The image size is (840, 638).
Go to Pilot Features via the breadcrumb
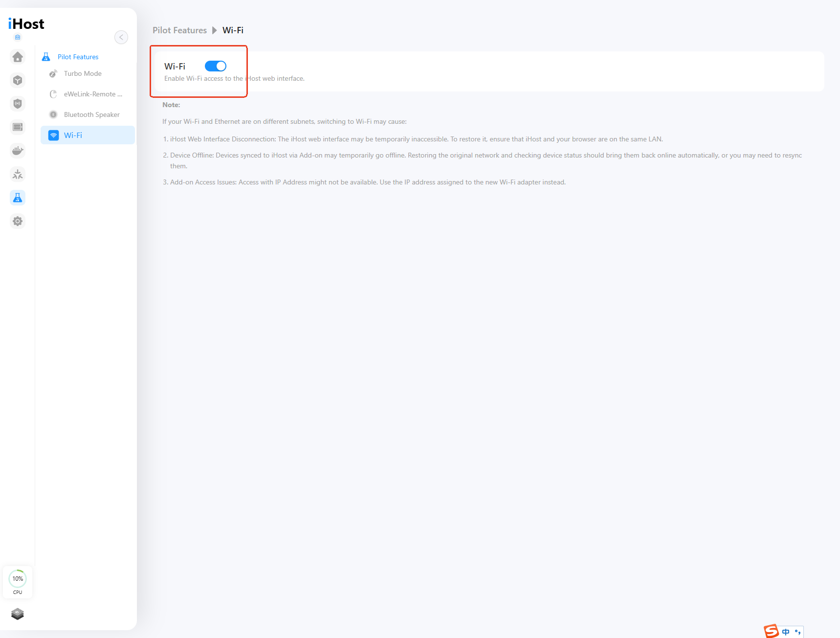pyautogui.click(x=179, y=30)
